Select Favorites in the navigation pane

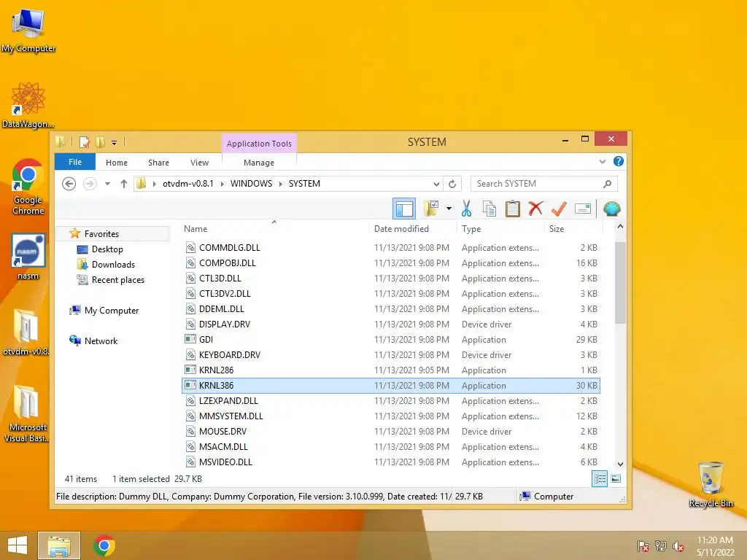[101, 234]
